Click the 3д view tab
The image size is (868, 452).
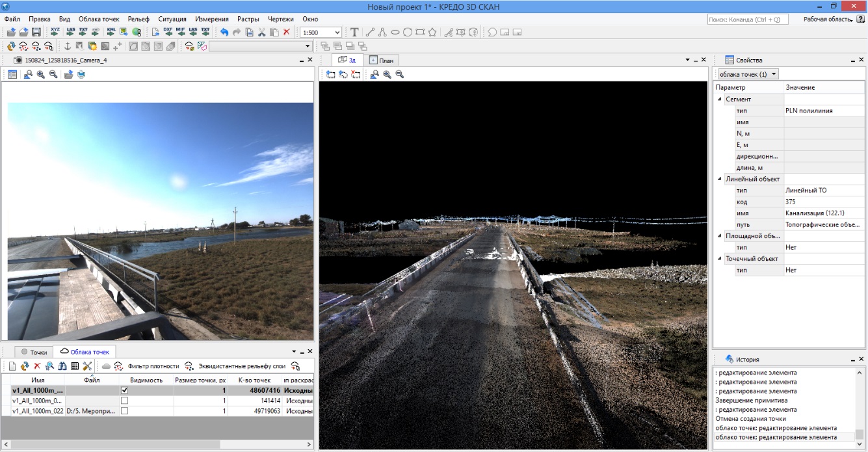point(347,60)
